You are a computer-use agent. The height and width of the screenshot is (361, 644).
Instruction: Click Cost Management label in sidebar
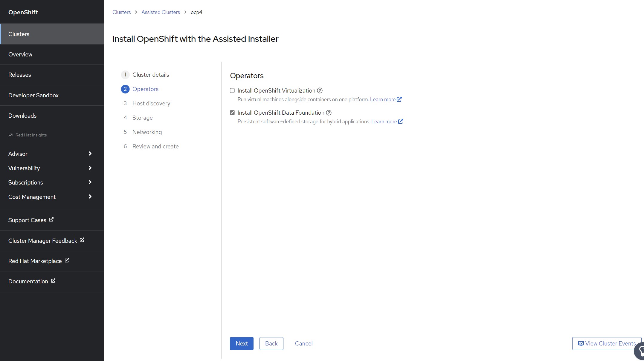(32, 197)
